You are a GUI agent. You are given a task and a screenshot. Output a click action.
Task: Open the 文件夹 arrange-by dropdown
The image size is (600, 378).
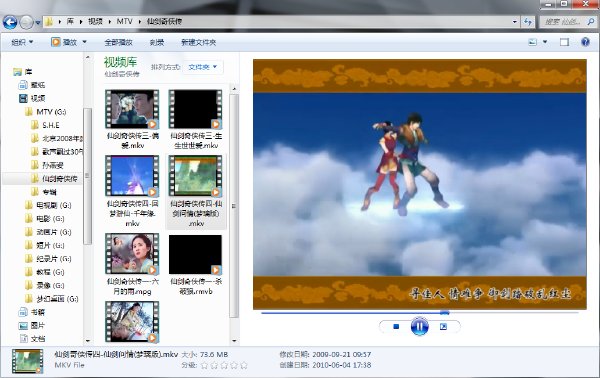pos(203,67)
